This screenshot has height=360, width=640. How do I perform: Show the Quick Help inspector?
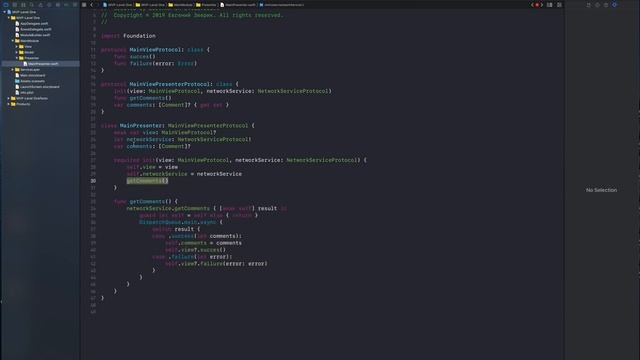tap(606, 5)
